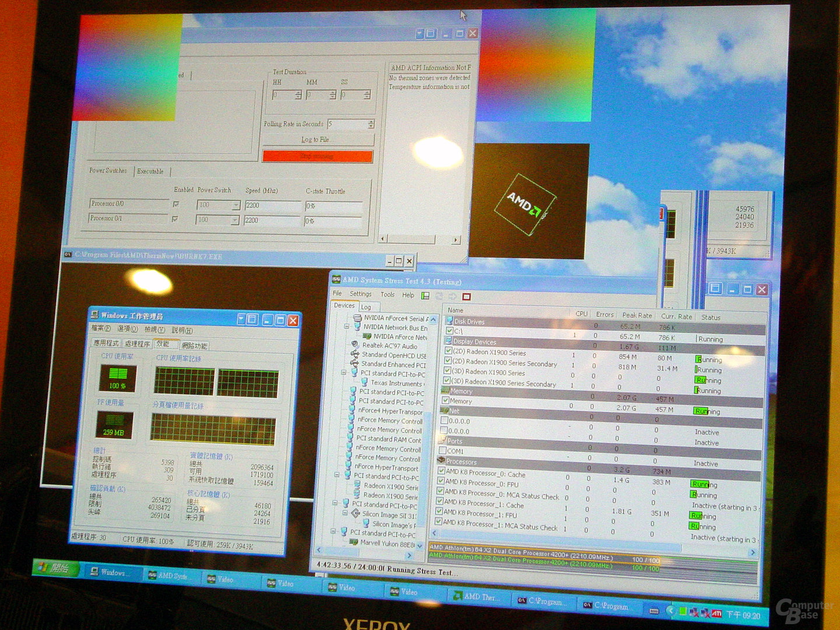Click the Polling Rate spinner arrows
The image size is (840, 630).
(x=371, y=124)
